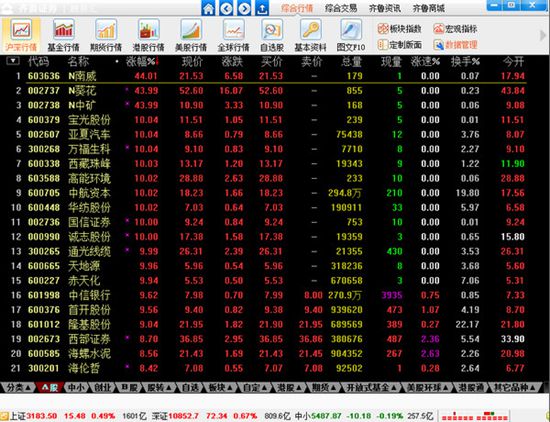Sort by the 涨幅% column header
Viewport: 550px width, 422px height.
click(x=142, y=62)
